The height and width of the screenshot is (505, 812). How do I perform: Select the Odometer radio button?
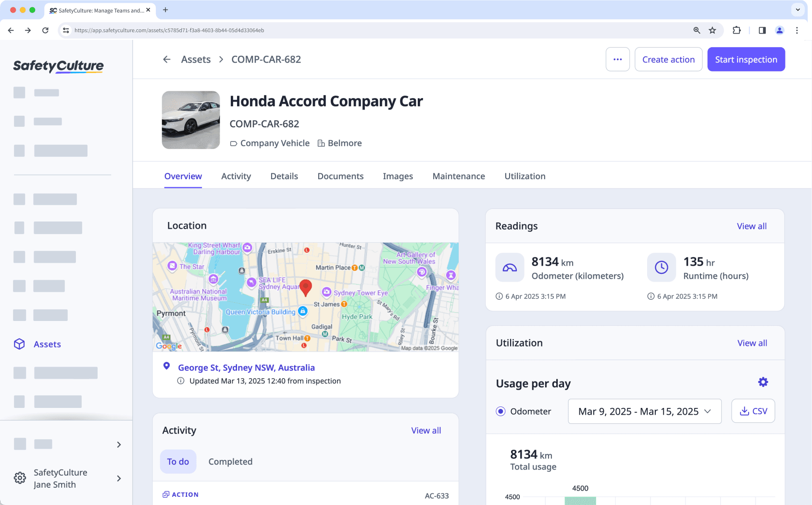click(500, 411)
